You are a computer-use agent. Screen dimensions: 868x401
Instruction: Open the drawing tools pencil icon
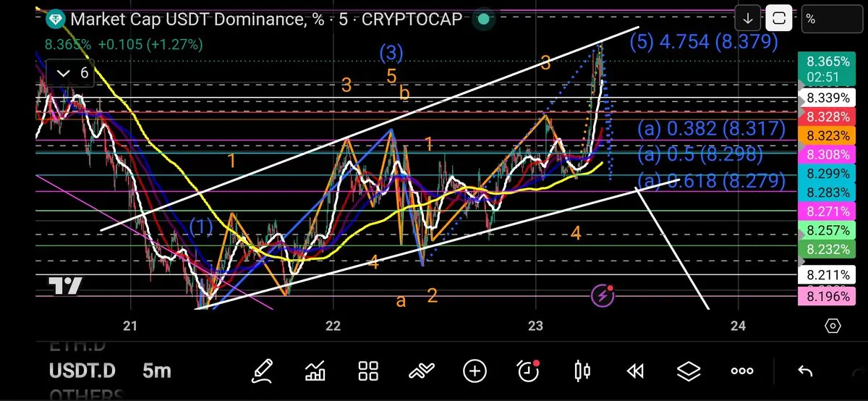coord(262,371)
